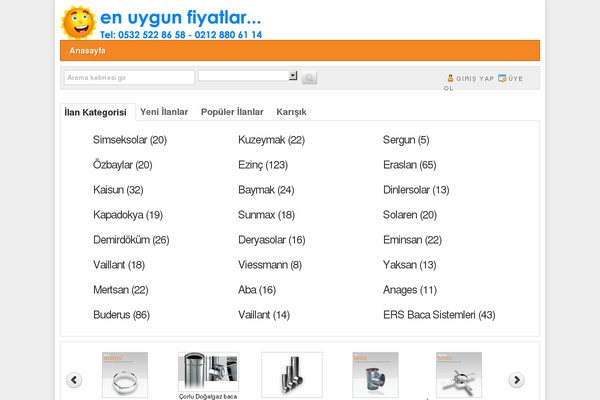Screen dimensions: 600x400
Task: Open the Deryasolar (16) category
Action: [x=272, y=240]
